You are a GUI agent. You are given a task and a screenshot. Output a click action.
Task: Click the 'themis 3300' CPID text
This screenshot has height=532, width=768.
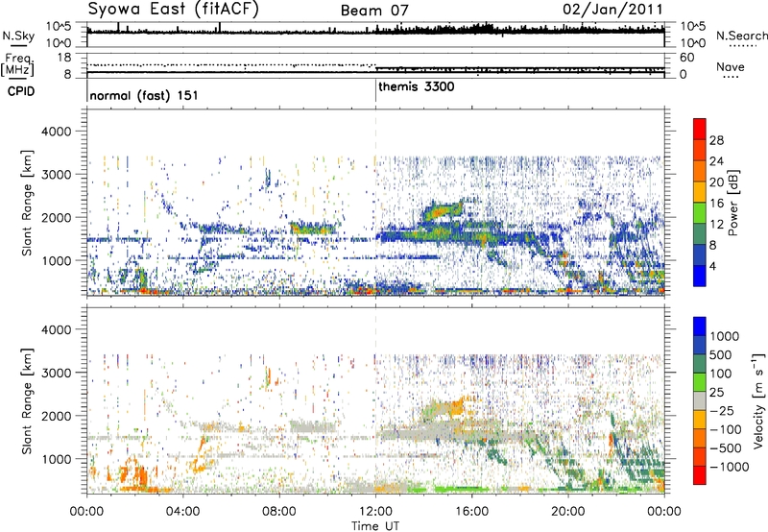(417, 86)
